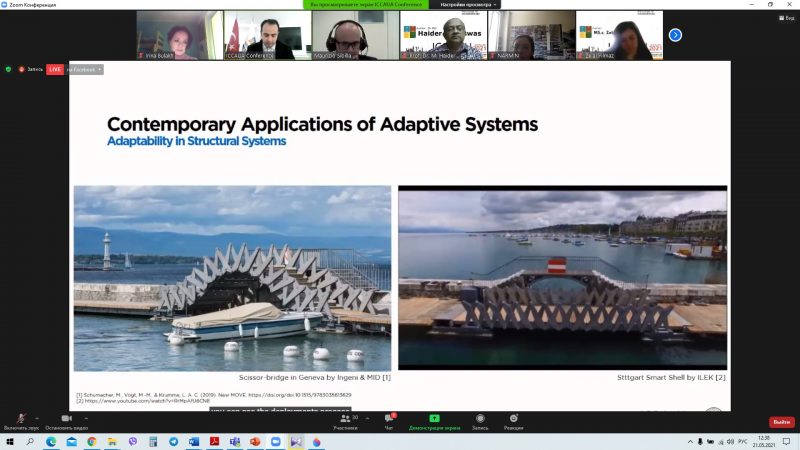Open the Чат chat panel
Screen dimensions: 800x450
point(389,421)
